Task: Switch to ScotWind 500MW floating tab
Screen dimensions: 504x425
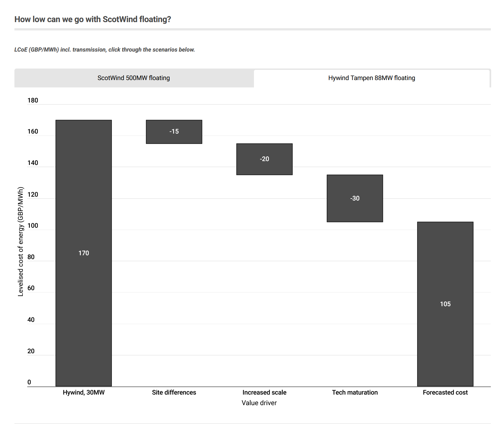Action: [134, 78]
